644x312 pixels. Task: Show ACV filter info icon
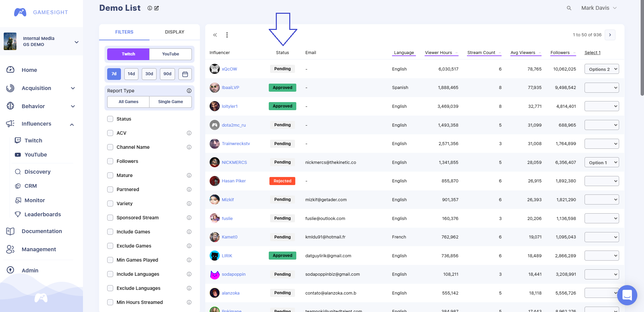pos(189,133)
